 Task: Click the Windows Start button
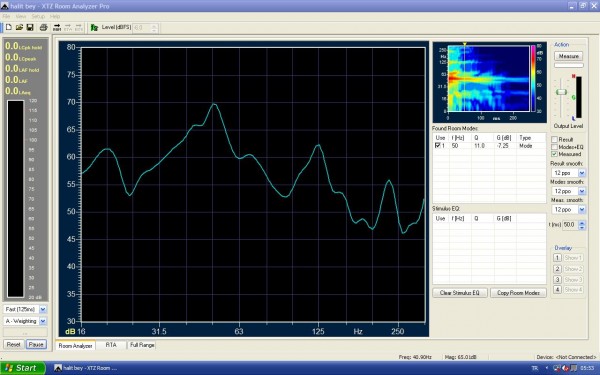[23, 368]
